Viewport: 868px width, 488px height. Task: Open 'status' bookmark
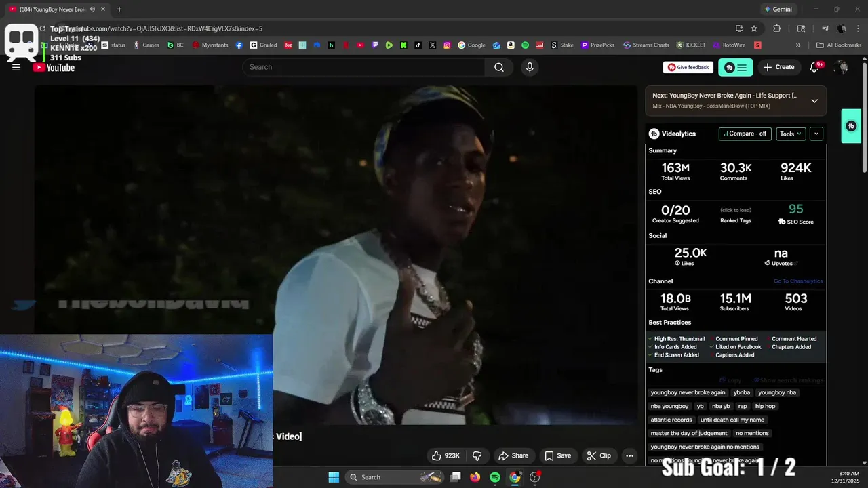pos(113,45)
